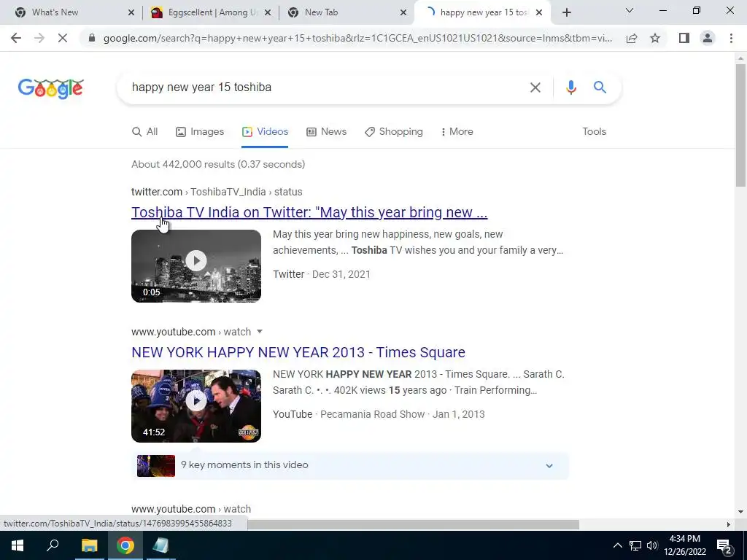The image size is (747, 560).
Task: Click the share page icon in address bar
Action: 632,38
